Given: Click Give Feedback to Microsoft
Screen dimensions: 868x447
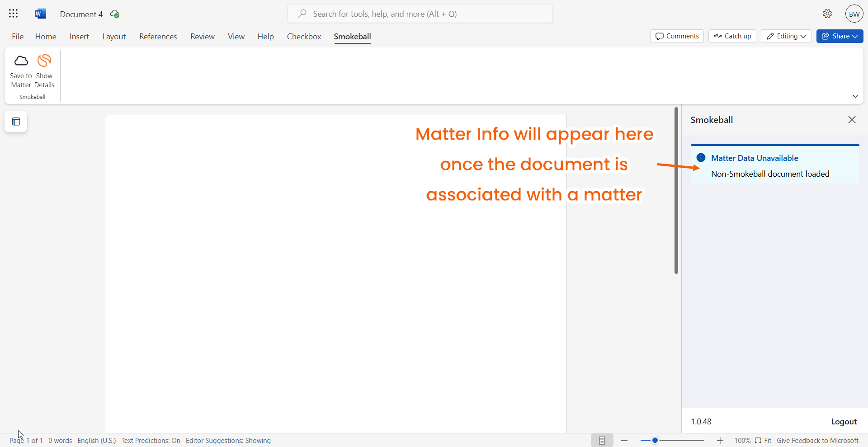Looking at the screenshot, I should click(x=817, y=440).
